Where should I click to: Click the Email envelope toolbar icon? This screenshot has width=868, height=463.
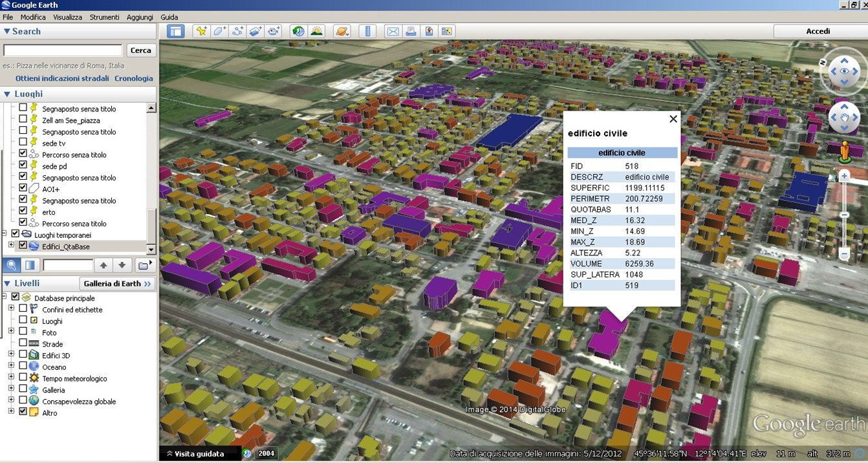393,31
